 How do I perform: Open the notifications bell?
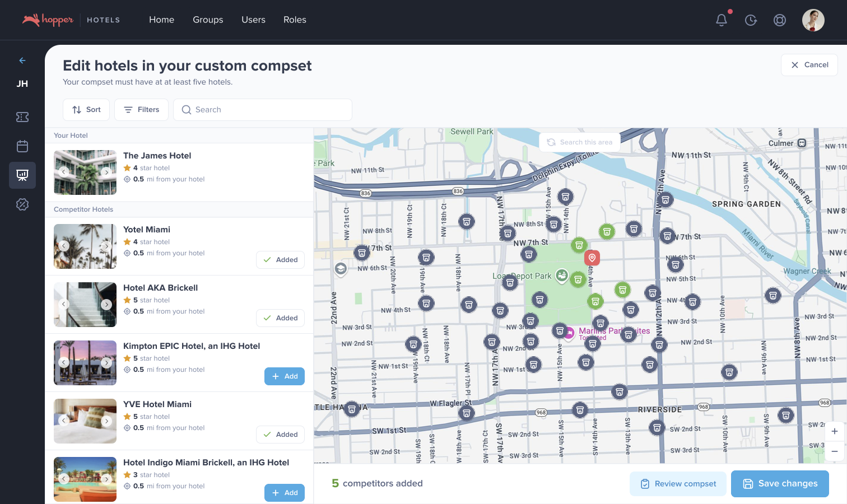[722, 20]
